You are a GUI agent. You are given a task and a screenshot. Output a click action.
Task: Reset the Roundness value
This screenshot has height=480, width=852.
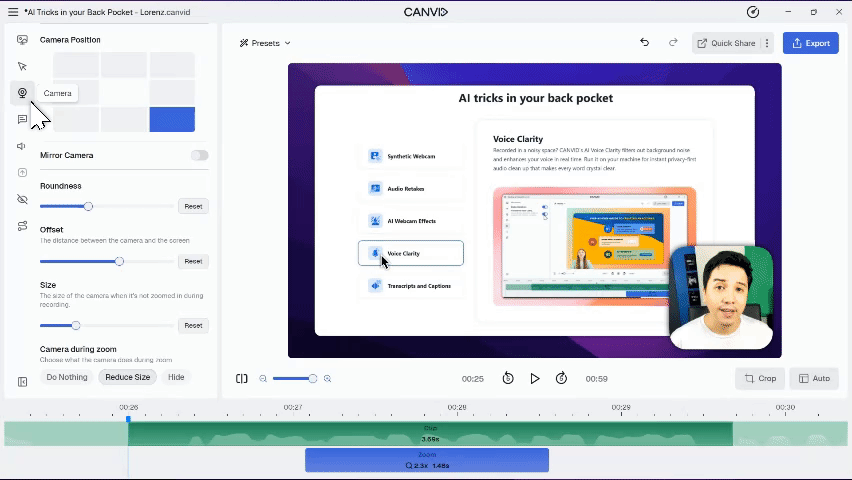[x=193, y=207]
